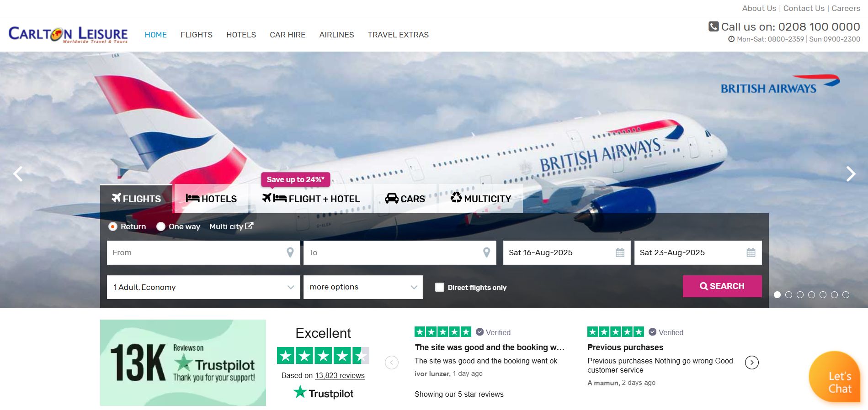This screenshot has height=410, width=868.
Task: Click the Carlton Leisure logo
Action: tap(68, 34)
